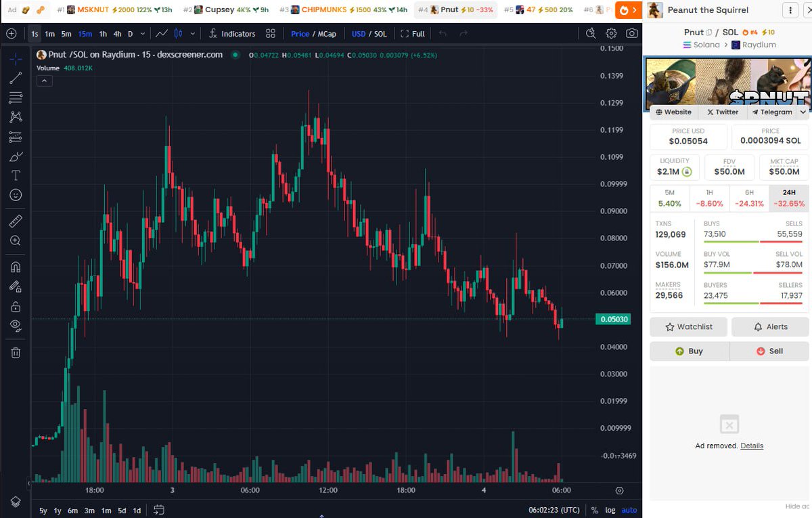This screenshot has width=812, height=518.
Task: Select candlestick chart style icon
Action: 179,34
